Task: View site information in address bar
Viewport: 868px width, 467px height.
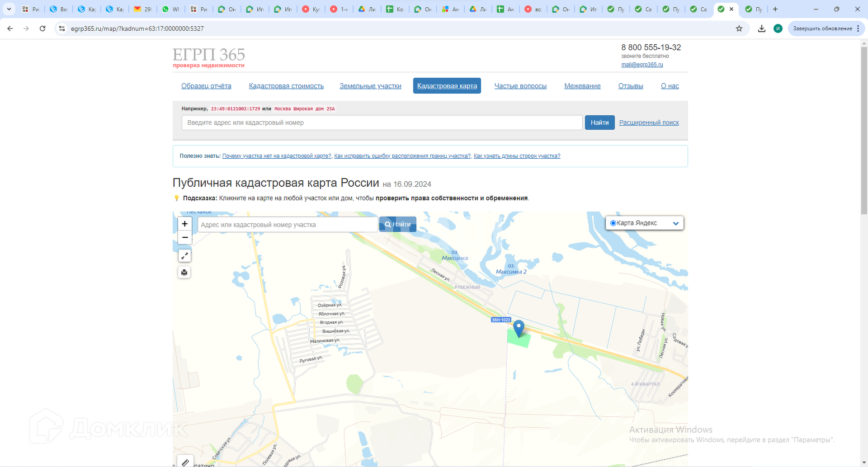Action: pos(62,28)
